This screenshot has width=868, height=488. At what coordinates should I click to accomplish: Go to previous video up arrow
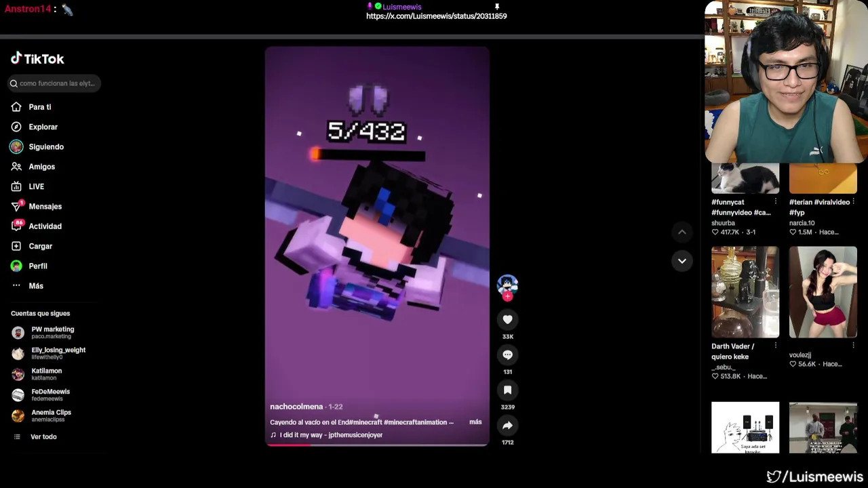(682, 232)
